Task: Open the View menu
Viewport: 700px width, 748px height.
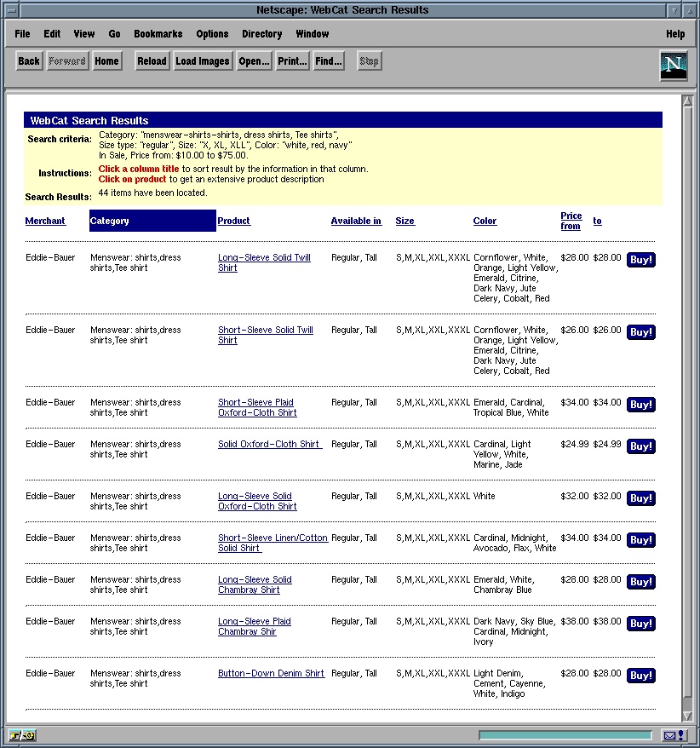Action: (84, 34)
